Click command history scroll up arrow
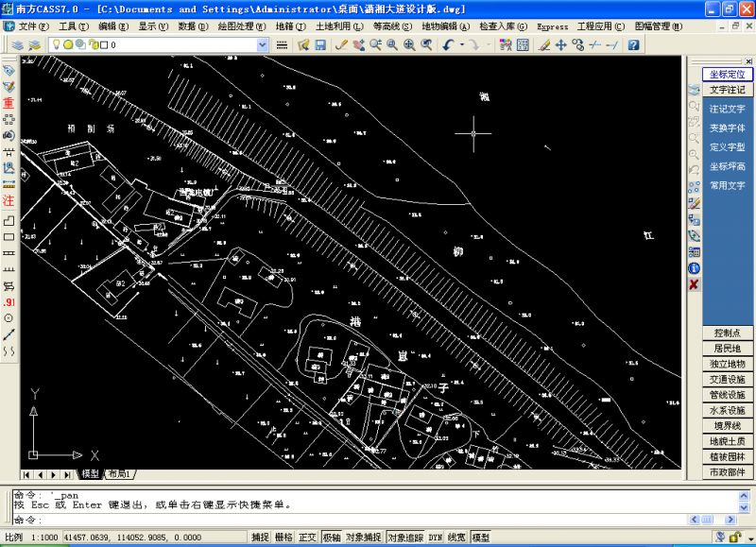The height and width of the screenshot is (547, 756). tap(744, 495)
